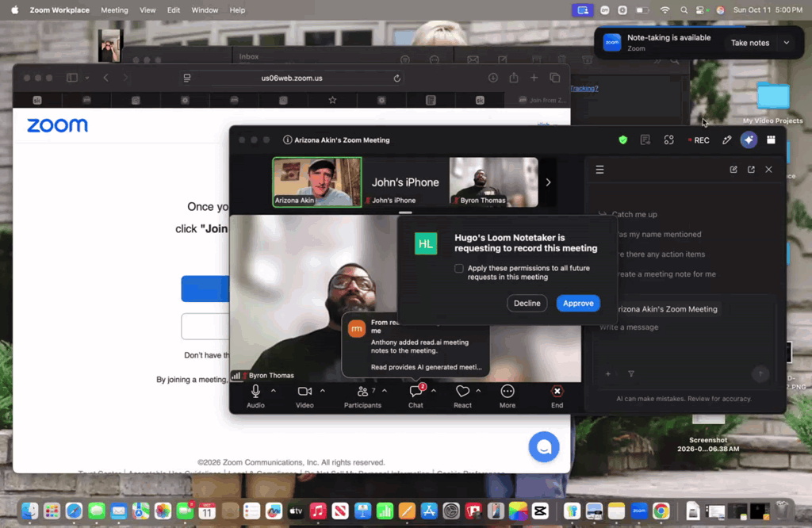The image size is (812, 528).
Task: Open the Participants panel
Action: [362, 396]
